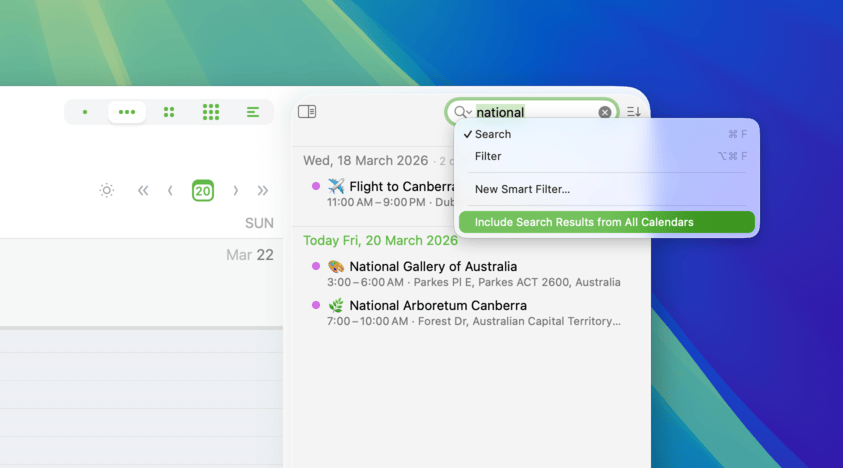Toggle the sidebar panel icon
Viewport: 843px width, 468px height.
point(307,111)
